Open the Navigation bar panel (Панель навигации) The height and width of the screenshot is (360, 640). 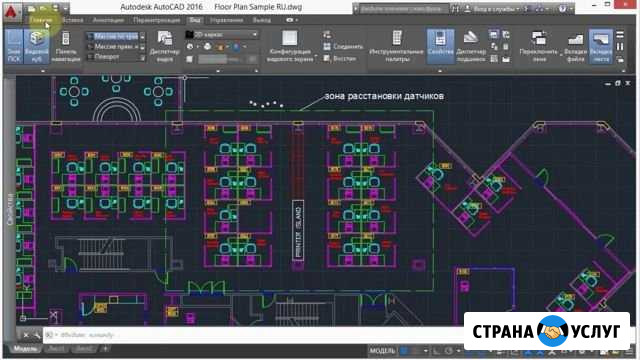(x=66, y=47)
